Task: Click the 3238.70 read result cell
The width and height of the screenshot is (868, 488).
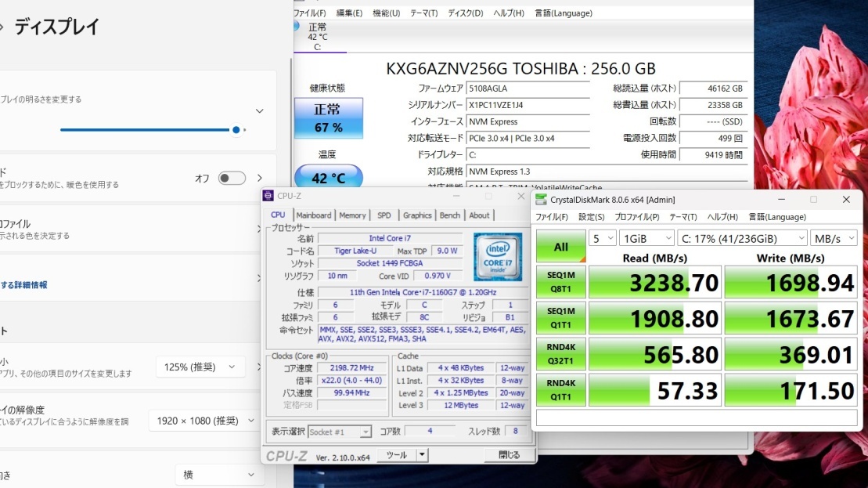Action: point(655,283)
